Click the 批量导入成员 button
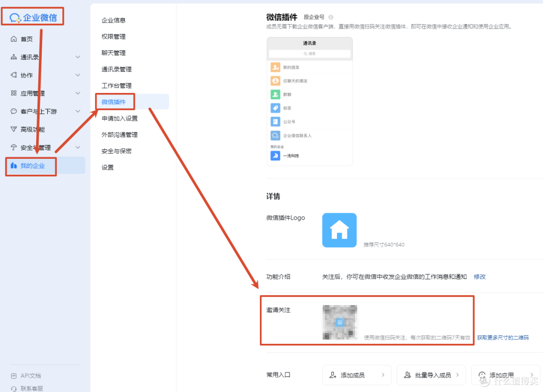This screenshot has height=392, width=543. (x=431, y=375)
